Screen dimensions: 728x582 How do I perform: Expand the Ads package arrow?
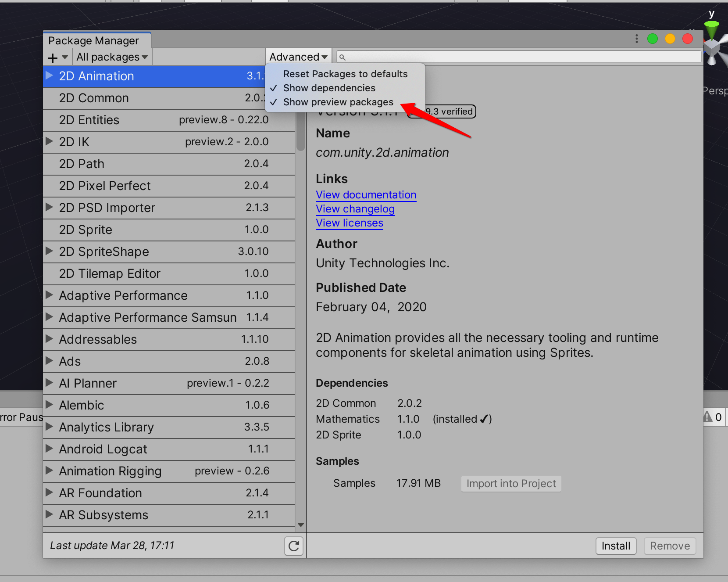(x=50, y=361)
